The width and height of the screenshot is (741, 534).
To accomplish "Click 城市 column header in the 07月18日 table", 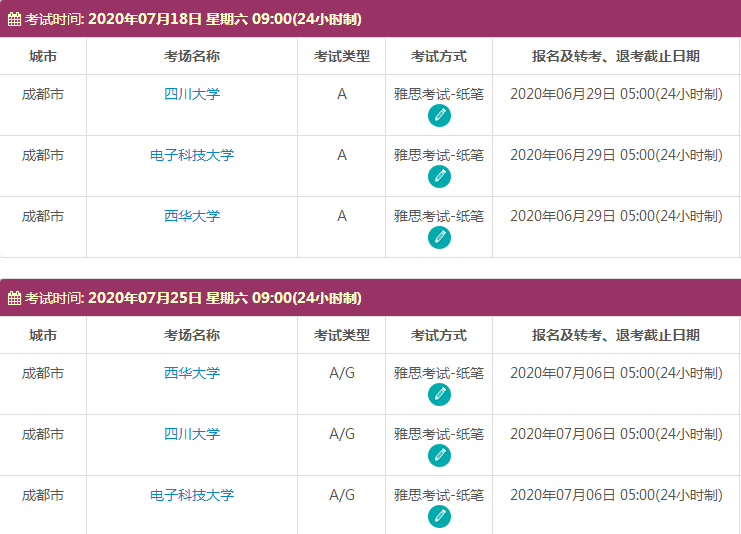I will [43, 56].
